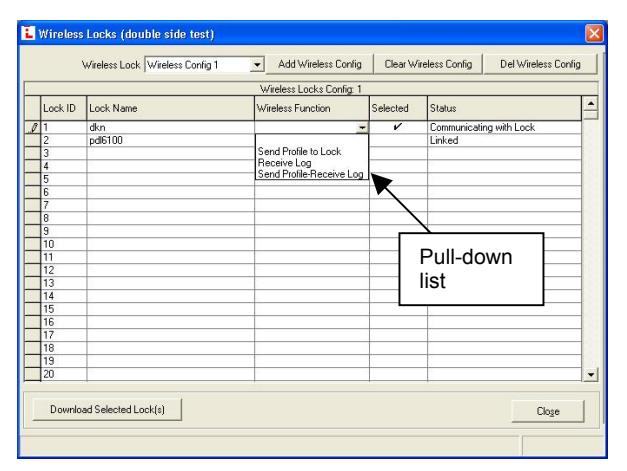Select the blank option in pull-down list
Screen dimensions: 627x471
pyautogui.click(x=312, y=140)
